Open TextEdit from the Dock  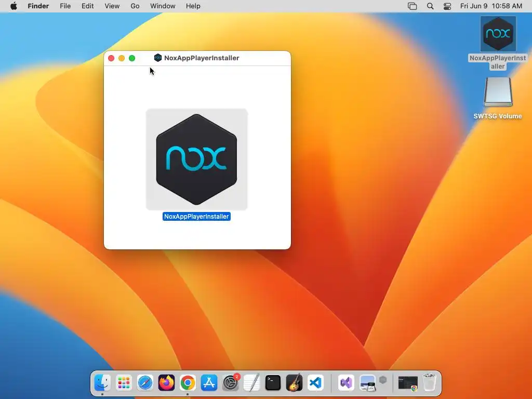(x=252, y=383)
